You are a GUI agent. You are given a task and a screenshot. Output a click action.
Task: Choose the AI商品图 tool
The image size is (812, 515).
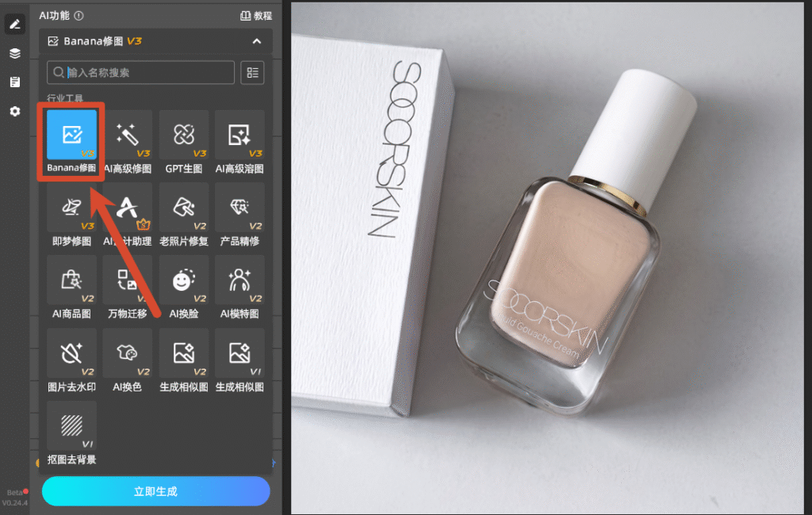[x=71, y=286]
